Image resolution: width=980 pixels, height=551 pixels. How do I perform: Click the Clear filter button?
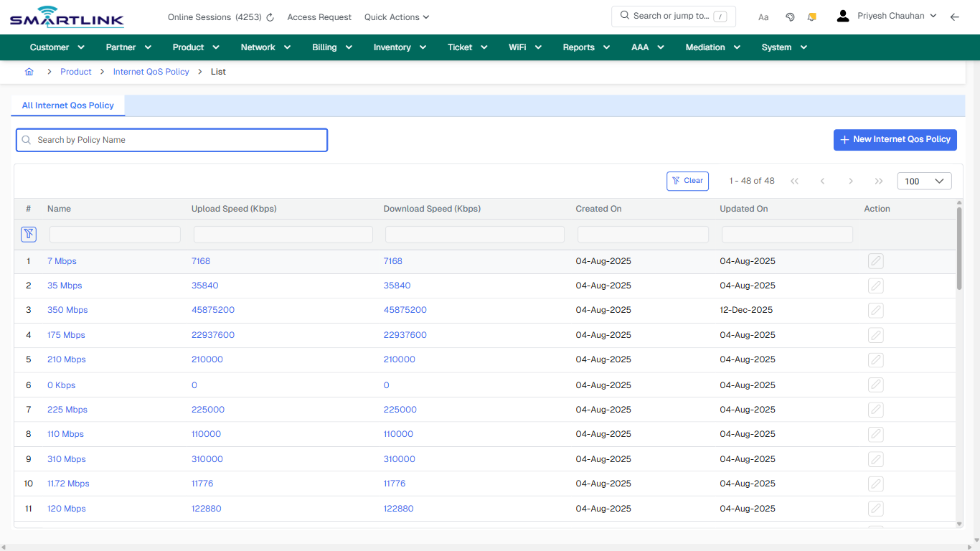(x=687, y=181)
